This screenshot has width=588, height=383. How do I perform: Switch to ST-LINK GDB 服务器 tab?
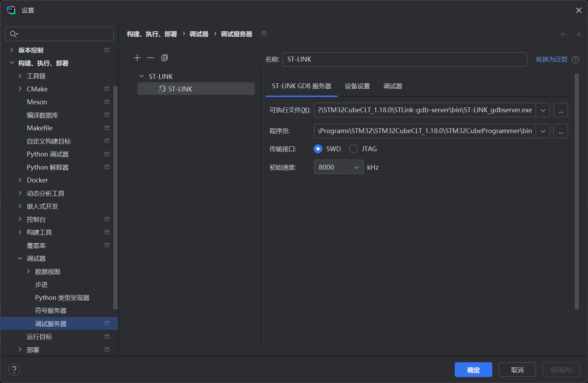pos(301,86)
